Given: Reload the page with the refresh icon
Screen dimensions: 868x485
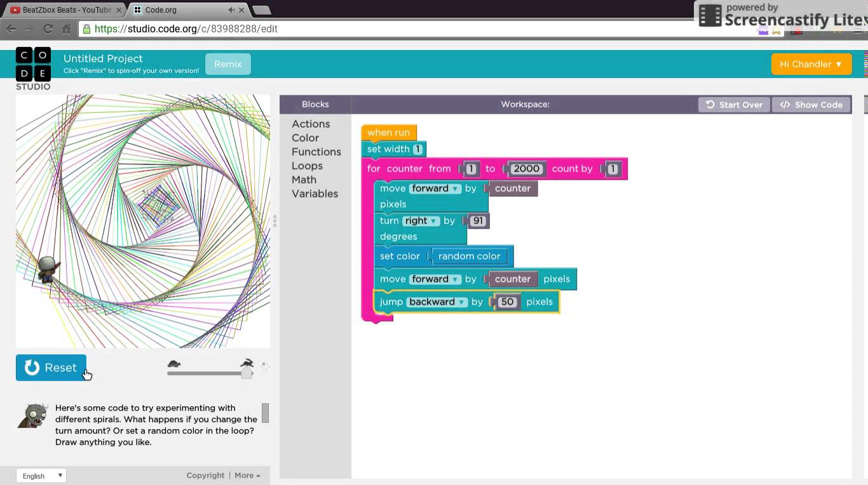Looking at the screenshot, I should click(x=48, y=28).
